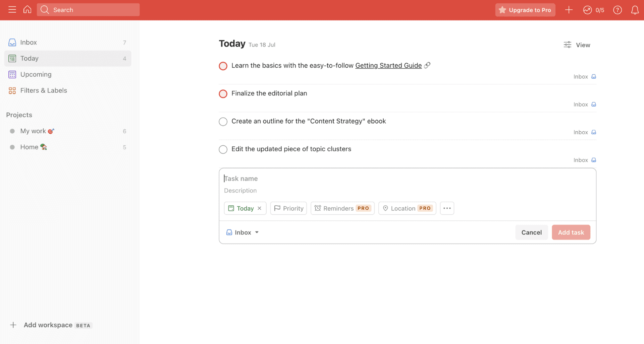644x344 pixels.
Task: Click Inbox label under Getting Started task
Action: point(585,77)
